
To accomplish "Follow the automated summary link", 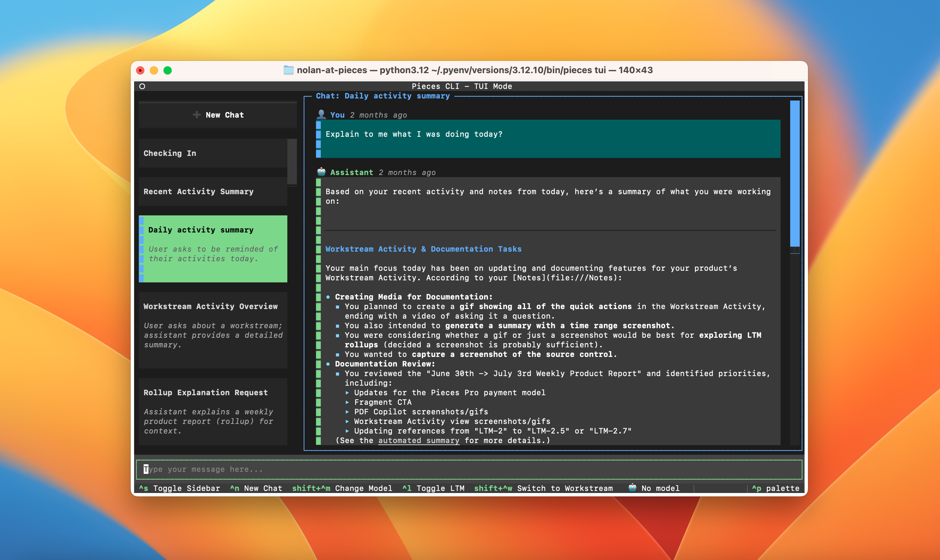I will (x=419, y=440).
